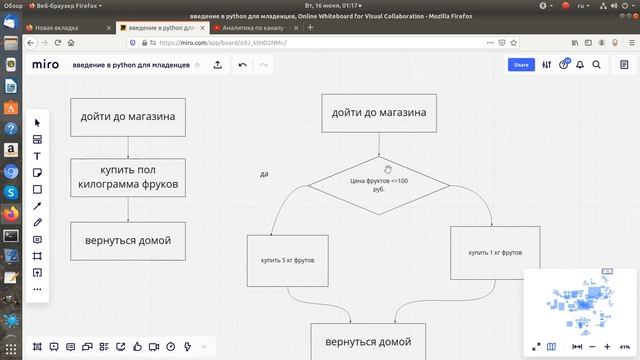The image size is (640, 360).
Task: Open more tools via three dots
Action: pyautogui.click(x=37, y=289)
